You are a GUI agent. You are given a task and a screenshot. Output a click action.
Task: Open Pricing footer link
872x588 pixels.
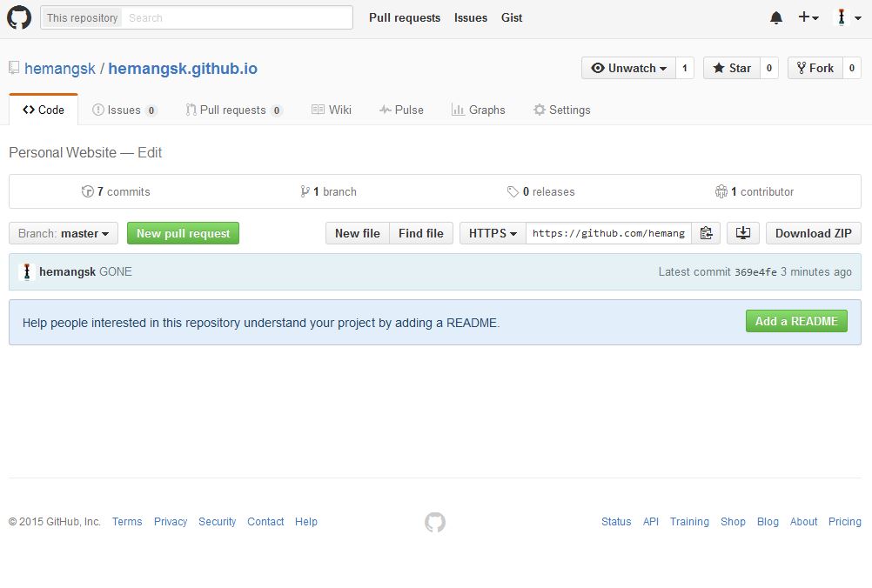point(845,522)
